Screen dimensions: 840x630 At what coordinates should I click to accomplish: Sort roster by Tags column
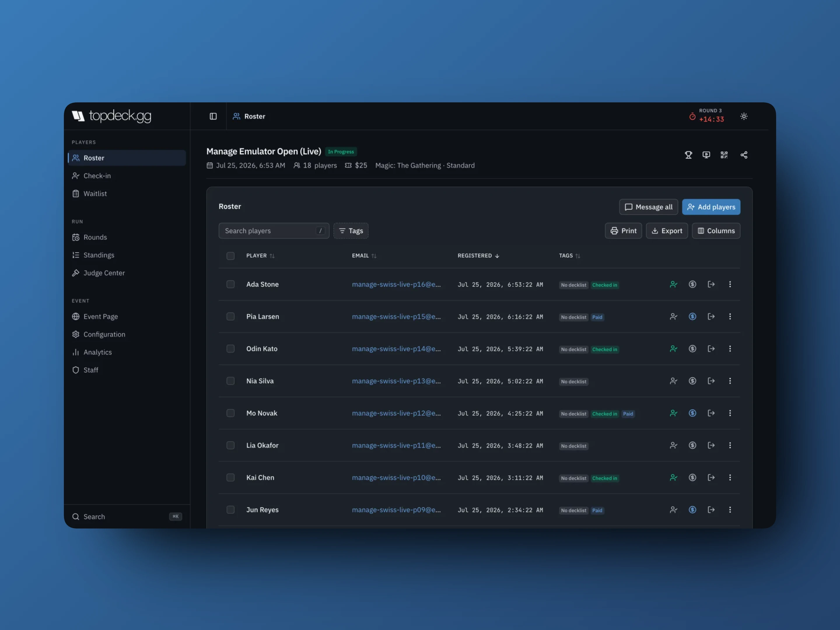click(x=569, y=256)
